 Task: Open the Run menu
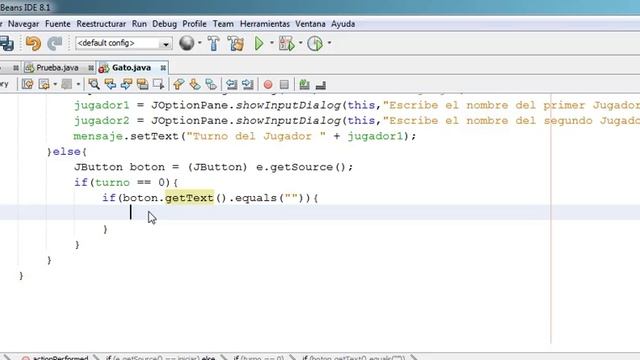[139, 24]
